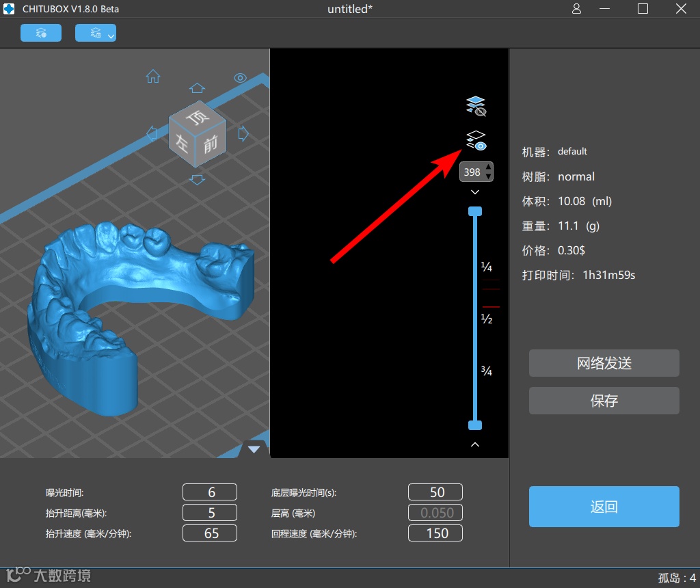Grab the top handle of layer slider
The image size is (700, 588).
click(475, 211)
